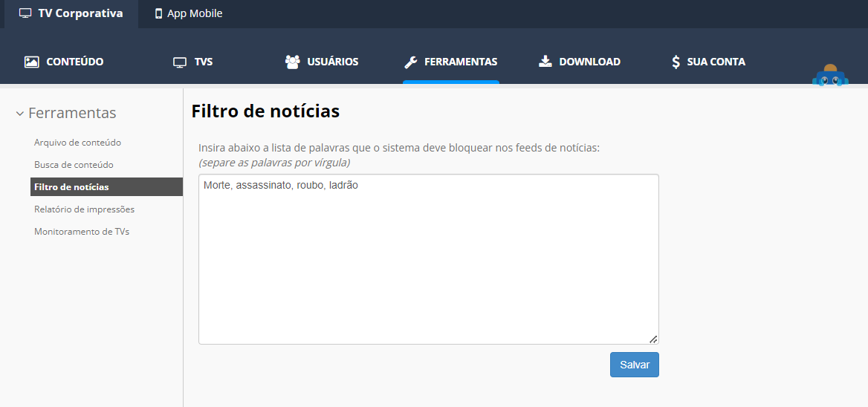Click inside the blocked words text area
The width and height of the screenshot is (868, 407).
[429, 259]
